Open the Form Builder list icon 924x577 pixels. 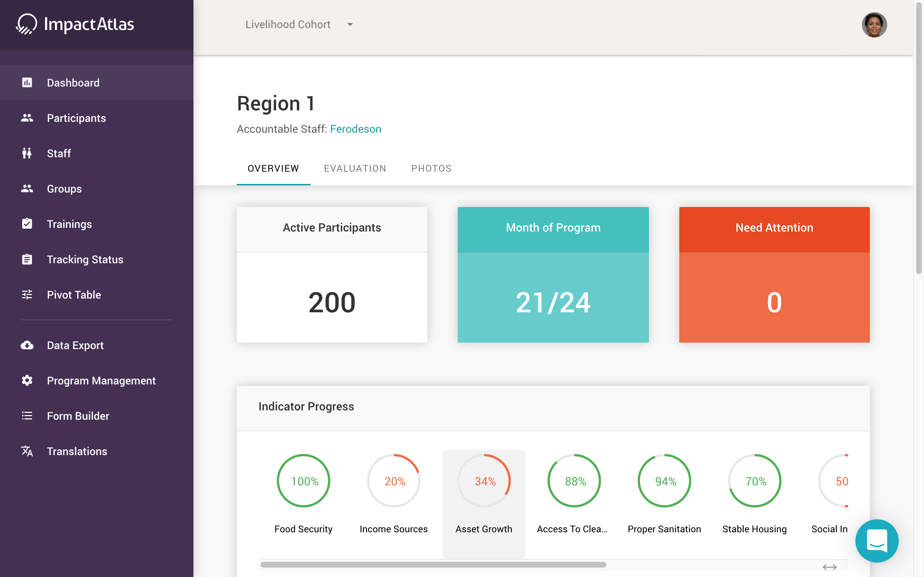(x=27, y=416)
